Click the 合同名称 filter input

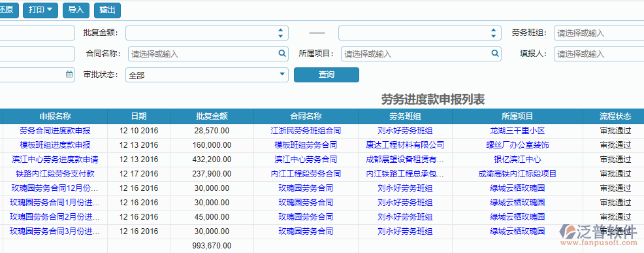(208, 54)
